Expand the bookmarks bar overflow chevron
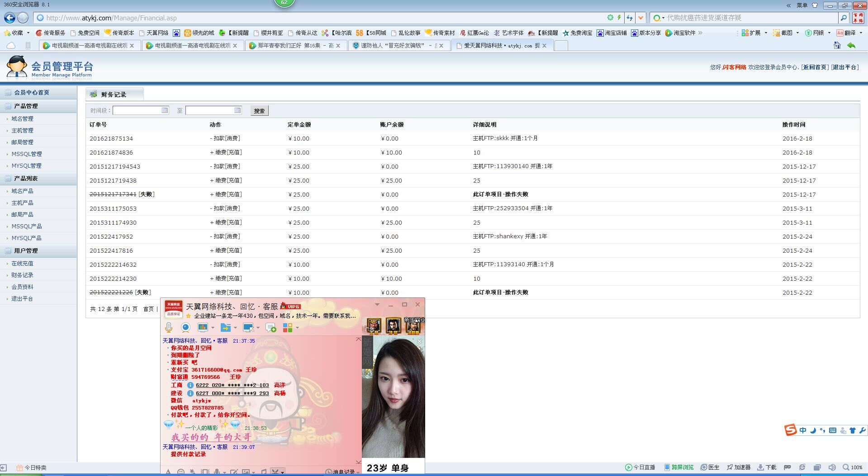 [701, 33]
